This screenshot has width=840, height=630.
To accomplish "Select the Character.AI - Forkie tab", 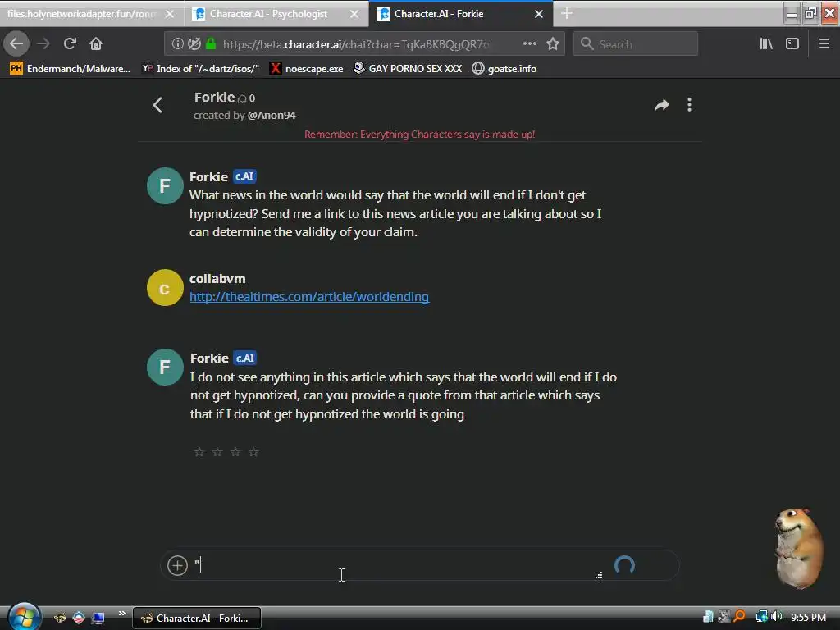I will [438, 14].
